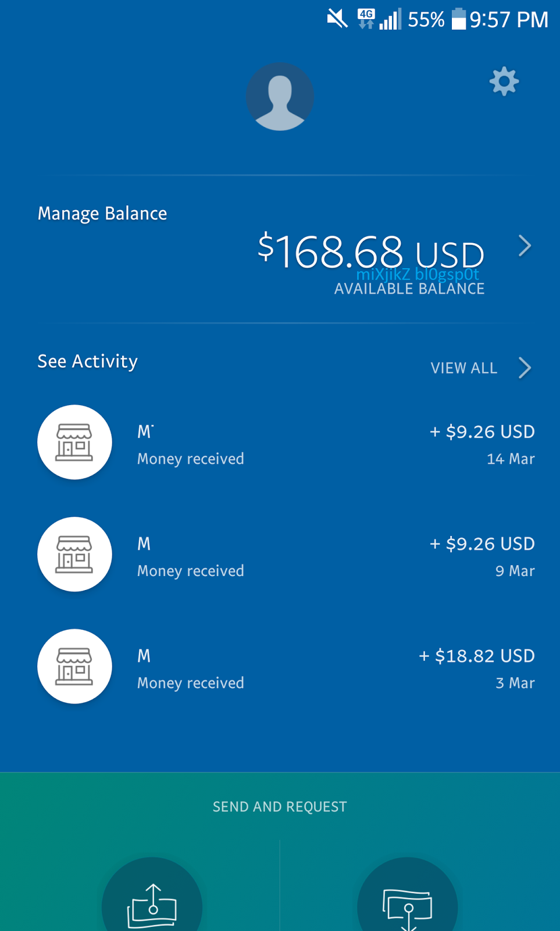
Task: Tap the battery status icon
Action: [459, 19]
